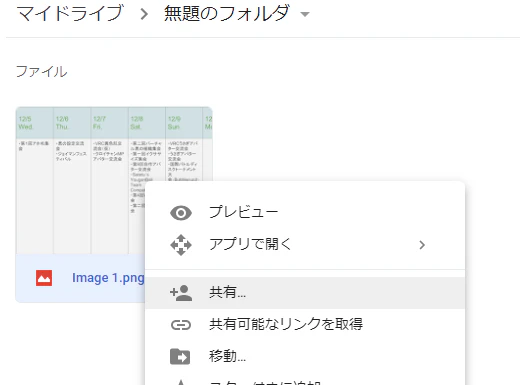Click the calendar thumbnail of Image 1.png
The height and width of the screenshot is (385, 520).
point(114,180)
